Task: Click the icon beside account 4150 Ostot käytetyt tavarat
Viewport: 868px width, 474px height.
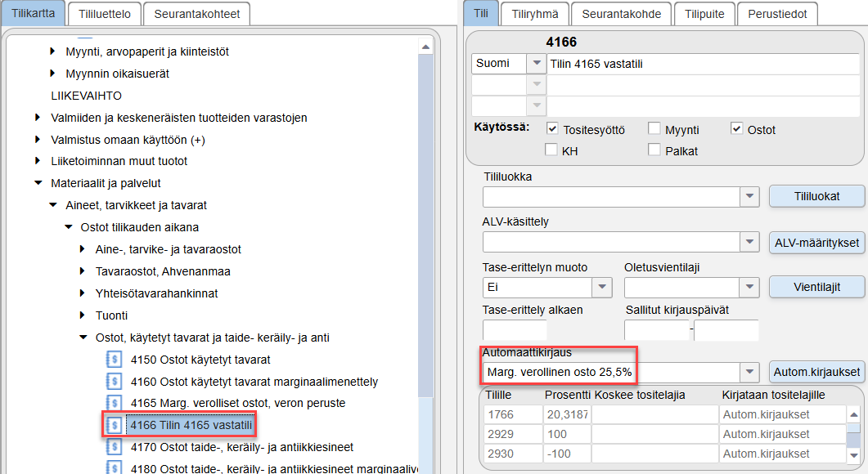Action: click(x=114, y=360)
